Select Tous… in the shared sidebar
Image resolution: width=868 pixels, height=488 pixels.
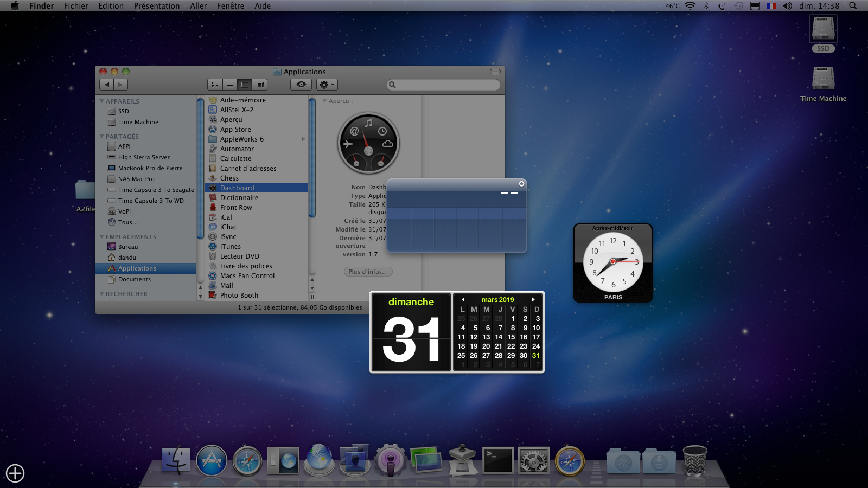click(x=128, y=222)
